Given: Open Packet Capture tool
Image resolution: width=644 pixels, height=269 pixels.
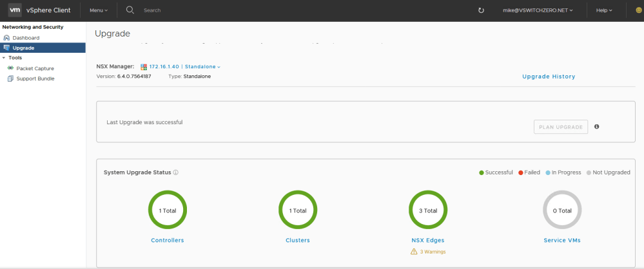Looking at the screenshot, I should point(35,68).
